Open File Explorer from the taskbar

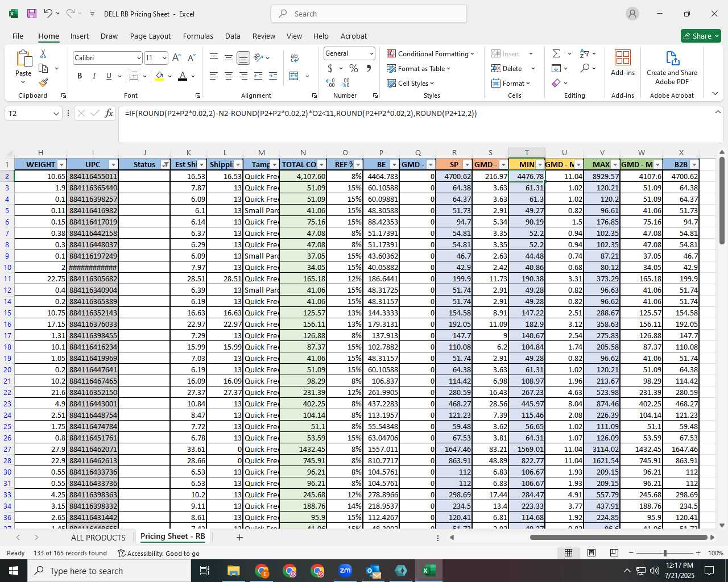[x=234, y=571]
